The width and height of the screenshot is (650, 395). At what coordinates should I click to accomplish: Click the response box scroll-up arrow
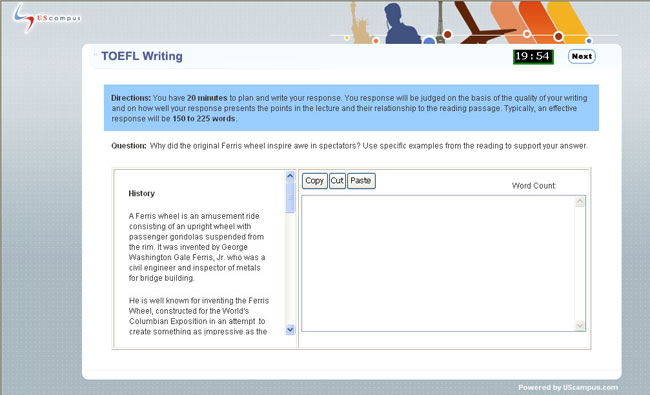(x=580, y=201)
